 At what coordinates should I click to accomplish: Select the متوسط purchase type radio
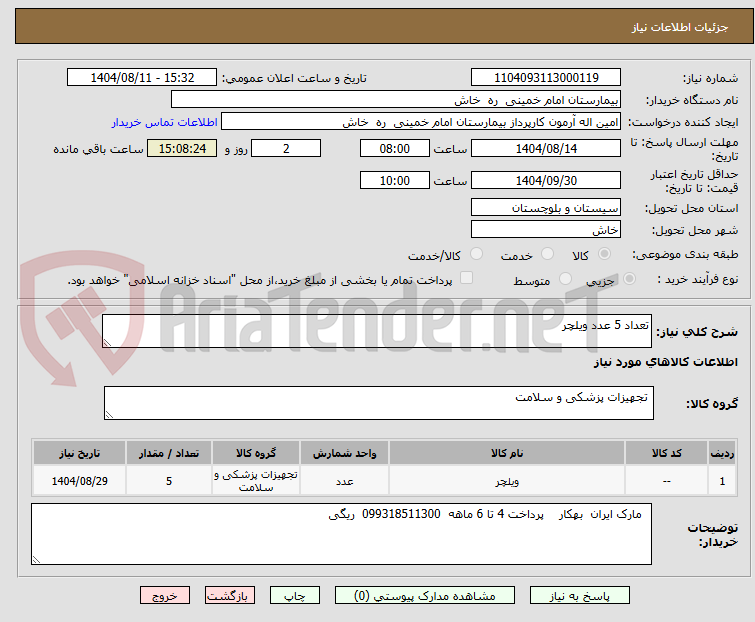tap(565, 279)
